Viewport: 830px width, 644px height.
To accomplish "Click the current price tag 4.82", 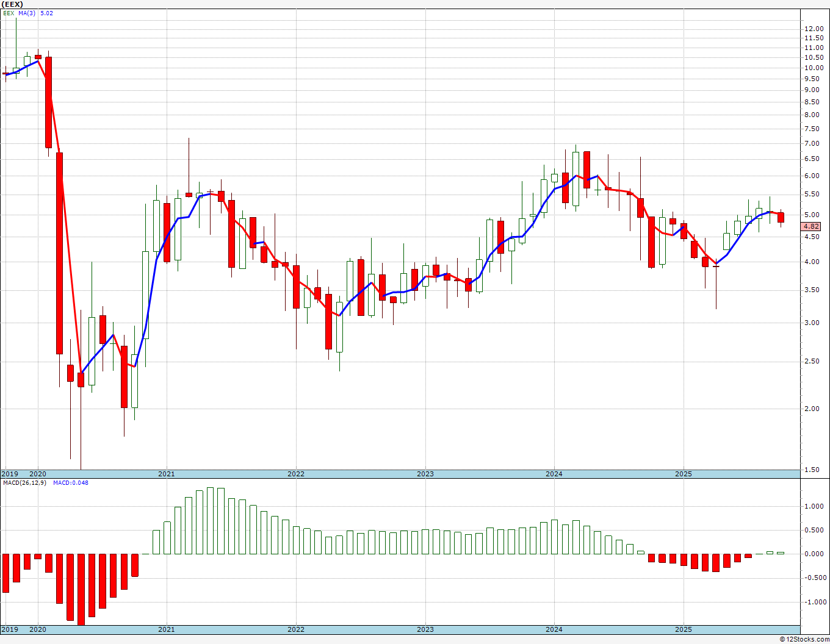I will click(812, 226).
